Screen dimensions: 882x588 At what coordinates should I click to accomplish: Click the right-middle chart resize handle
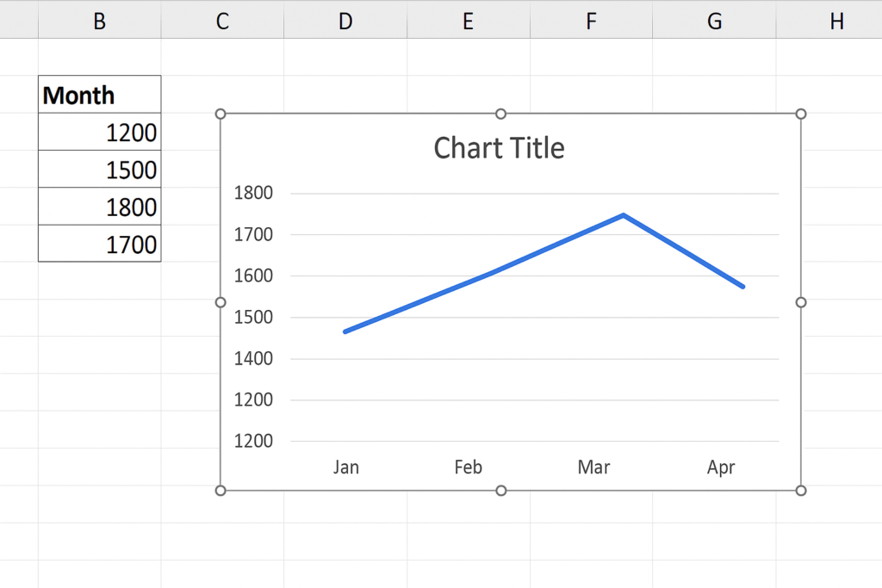tap(801, 302)
